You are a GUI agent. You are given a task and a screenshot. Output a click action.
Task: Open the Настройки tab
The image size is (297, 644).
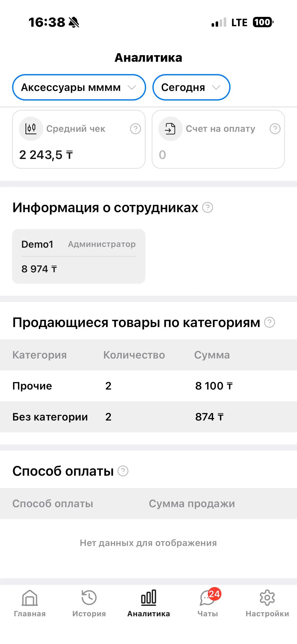(x=267, y=603)
